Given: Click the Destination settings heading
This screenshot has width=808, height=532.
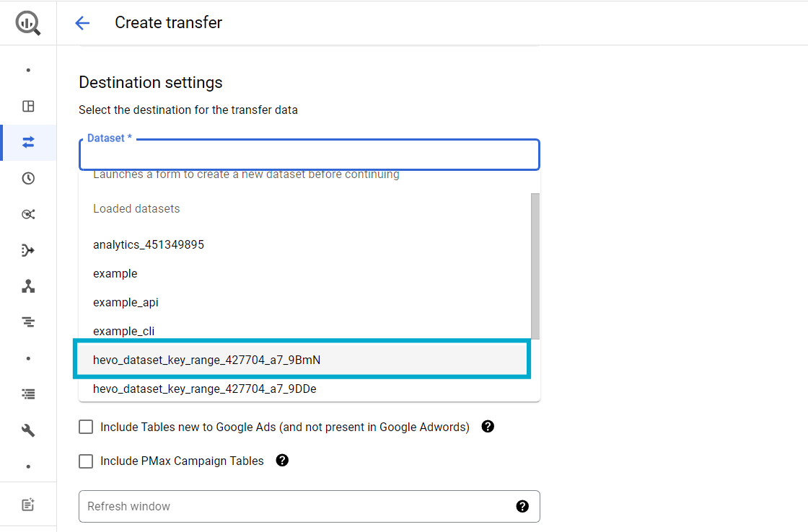Looking at the screenshot, I should point(151,82).
